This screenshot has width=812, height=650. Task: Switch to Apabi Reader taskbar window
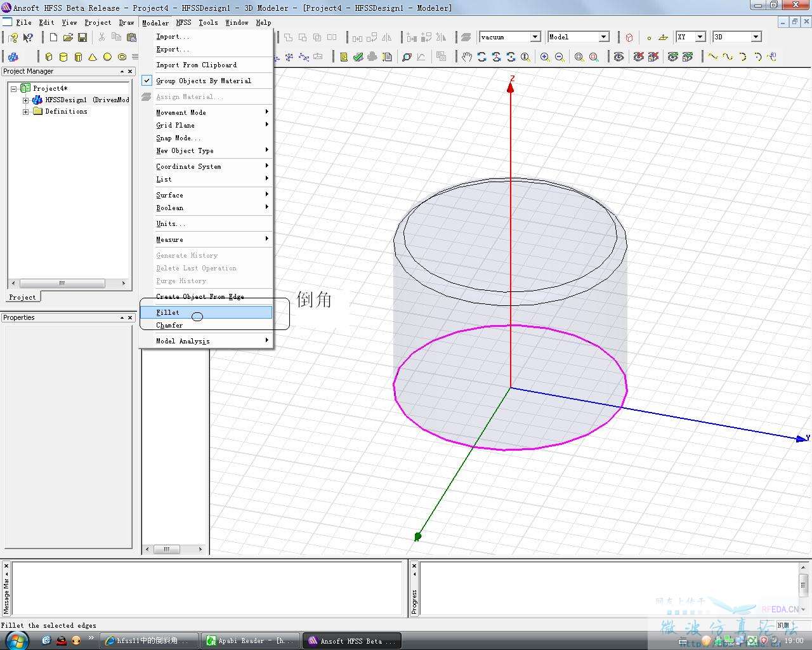250,640
